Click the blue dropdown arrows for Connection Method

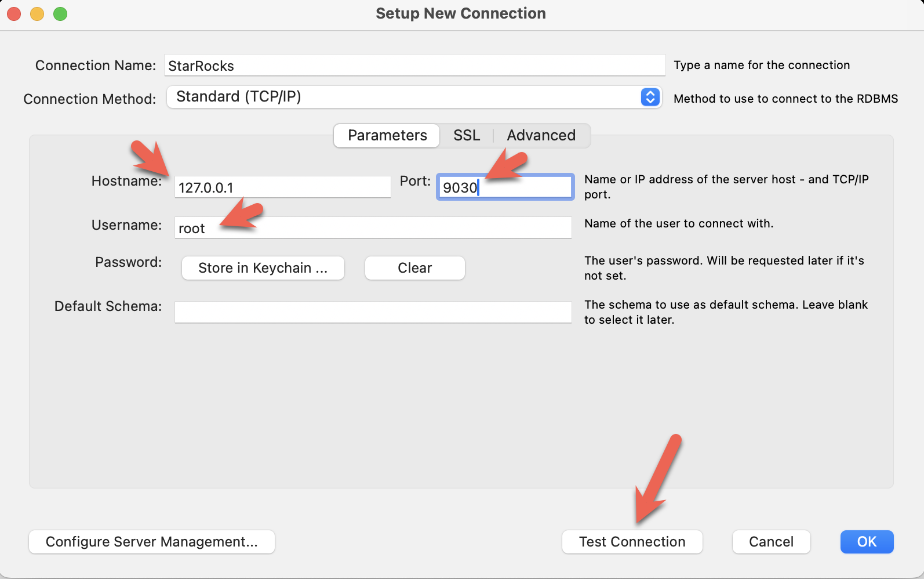[650, 97]
